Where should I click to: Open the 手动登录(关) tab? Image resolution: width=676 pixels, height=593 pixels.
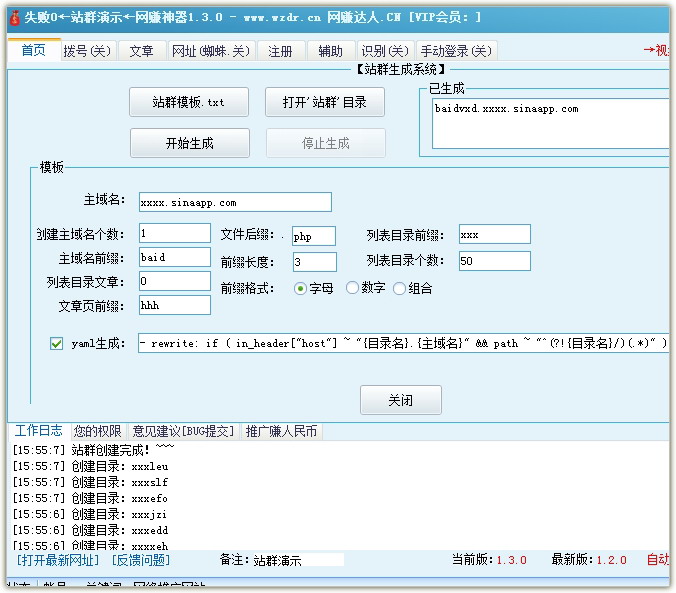point(456,51)
